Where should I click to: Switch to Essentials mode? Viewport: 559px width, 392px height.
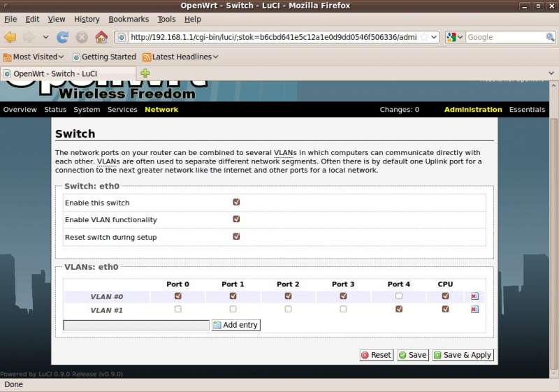[527, 110]
